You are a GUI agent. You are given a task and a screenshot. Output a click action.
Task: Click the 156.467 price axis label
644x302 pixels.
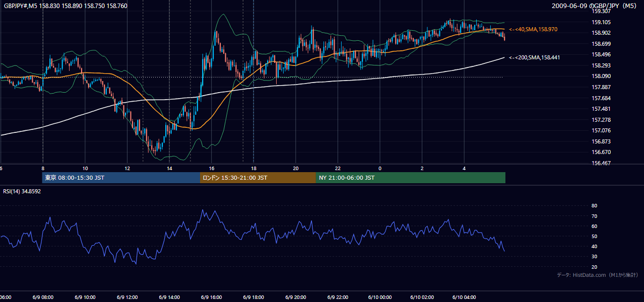tap(602, 163)
